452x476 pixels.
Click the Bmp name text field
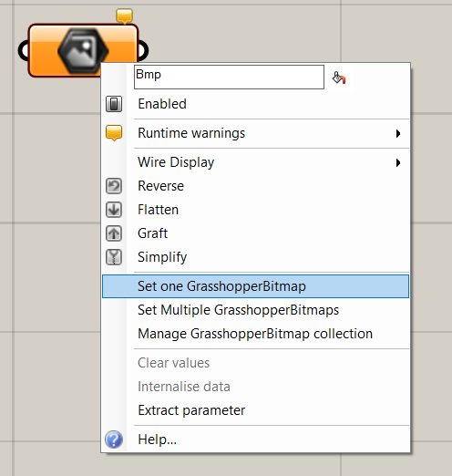pos(229,77)
